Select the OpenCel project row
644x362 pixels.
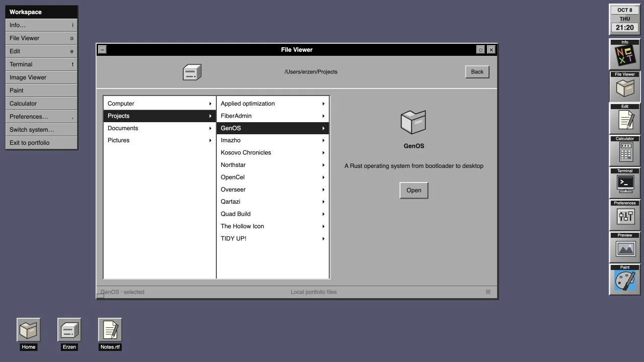coord(273,177)
